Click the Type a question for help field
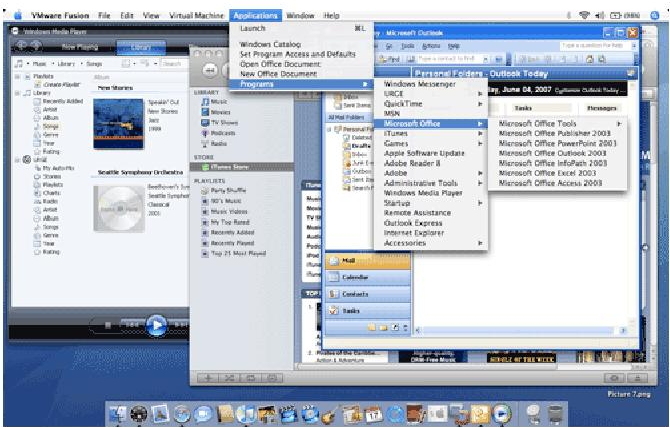Viewport: 670px width, 427px height. click(594, 45)
